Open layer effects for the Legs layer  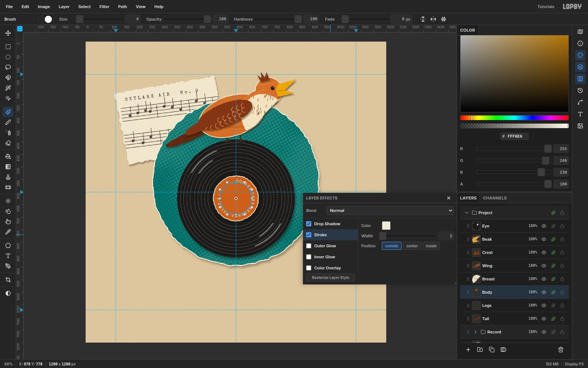(x=553, y=305)
